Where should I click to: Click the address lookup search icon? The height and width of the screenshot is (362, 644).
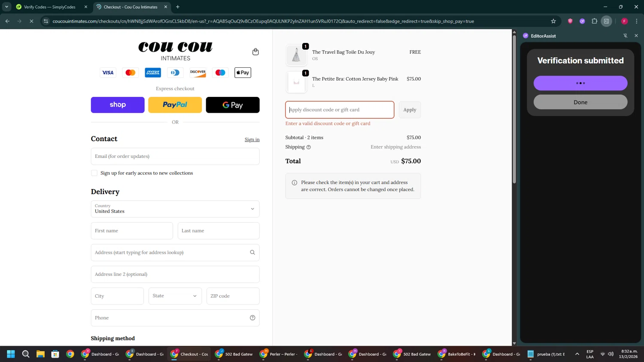click(252, 253)
